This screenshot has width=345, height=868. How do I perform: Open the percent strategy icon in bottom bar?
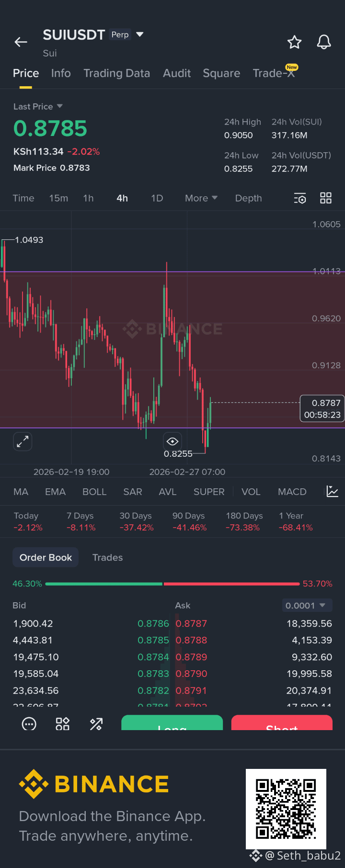point(96,724)
